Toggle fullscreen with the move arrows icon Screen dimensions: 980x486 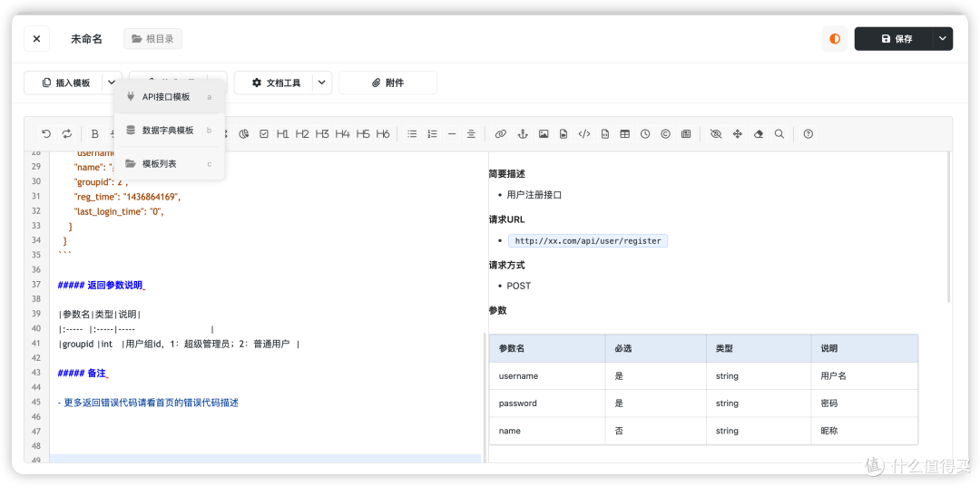tap(737, 133)
